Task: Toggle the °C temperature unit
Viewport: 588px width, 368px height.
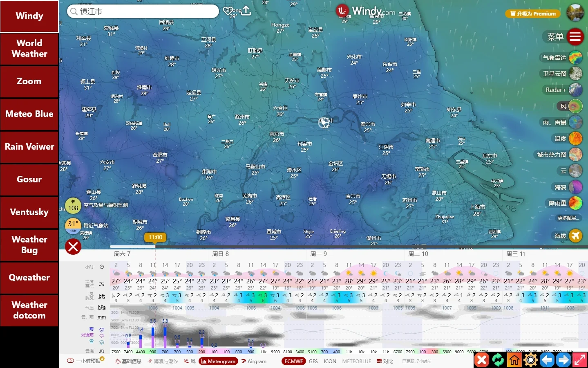Action: click(x=102, y=283)
